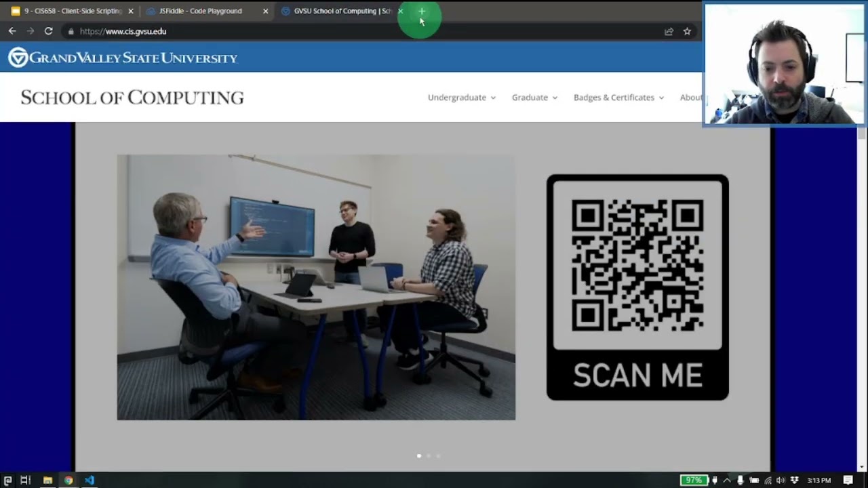Screen dimensions: 868x488
Task: Expand the Badges & Certificates menu
Action: click(x=618, y=98)
